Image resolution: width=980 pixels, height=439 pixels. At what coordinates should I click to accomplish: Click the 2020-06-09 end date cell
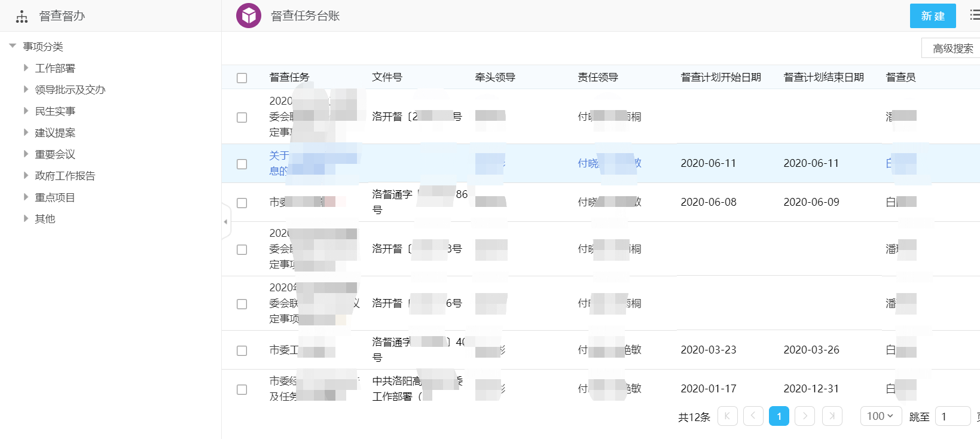[811, 202]
